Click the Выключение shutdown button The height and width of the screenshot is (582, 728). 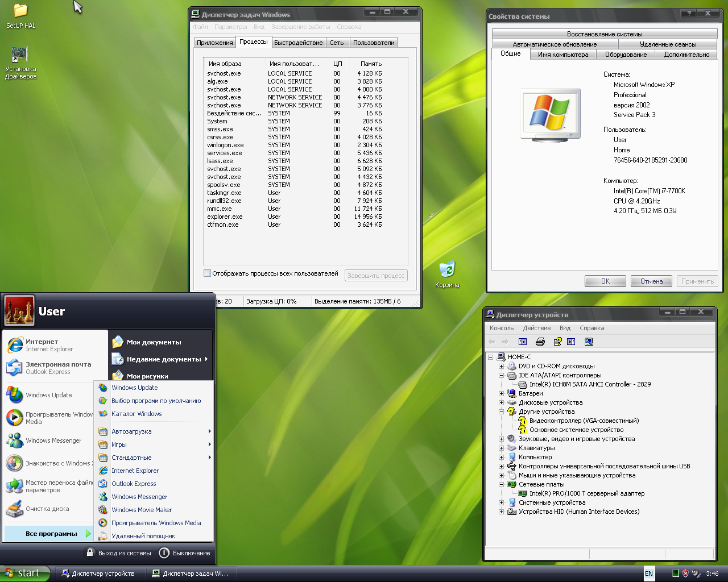[x=184, y=553]
